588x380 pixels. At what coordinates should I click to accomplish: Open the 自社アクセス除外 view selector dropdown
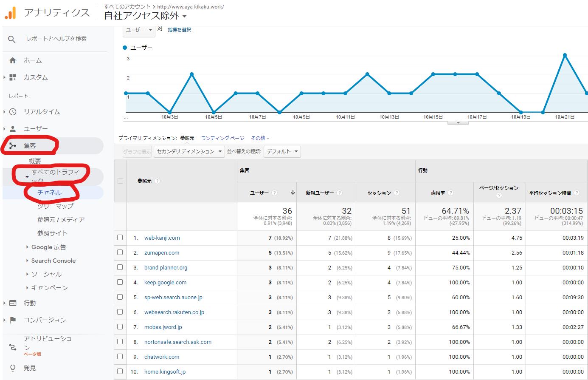click(145, 16)
